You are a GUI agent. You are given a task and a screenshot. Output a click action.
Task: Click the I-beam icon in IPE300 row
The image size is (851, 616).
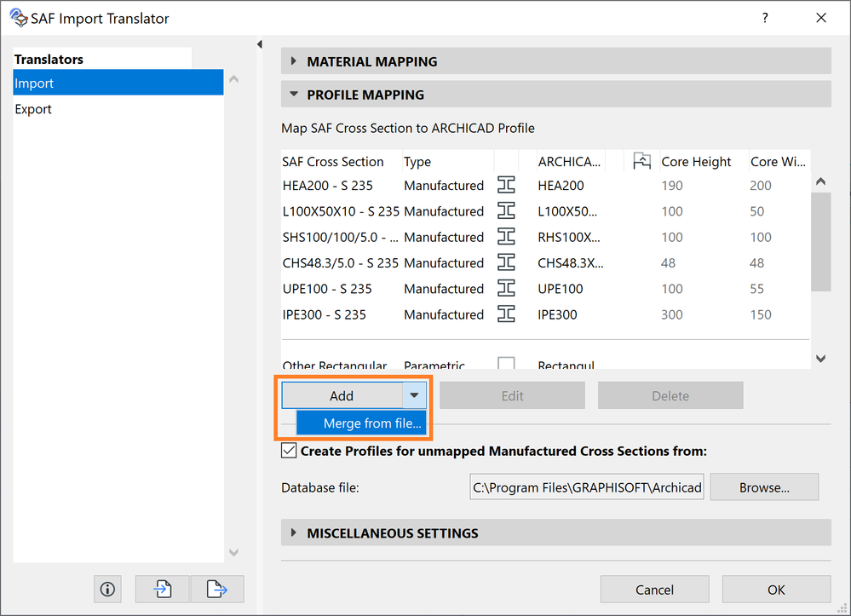pyautogui.click(x=506, y=314)
